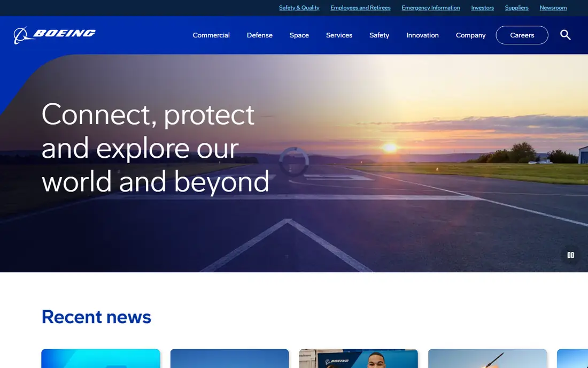Open the news card showing a rocket launch
This screenshot has height=368, width=588.
click(x=488, y=358)
